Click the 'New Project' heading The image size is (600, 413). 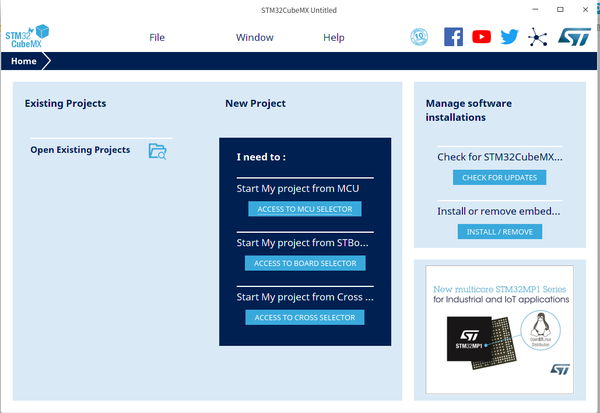click(255, 103)
